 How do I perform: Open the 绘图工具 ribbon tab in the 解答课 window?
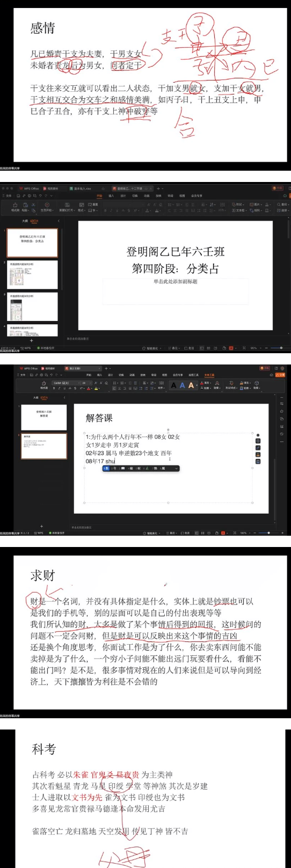[193, 375]
